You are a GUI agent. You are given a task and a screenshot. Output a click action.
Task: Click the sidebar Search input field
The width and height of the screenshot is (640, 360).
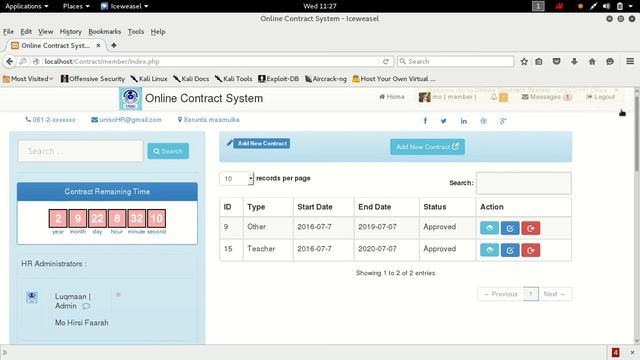pyautogui.click(x=80, y=151)
